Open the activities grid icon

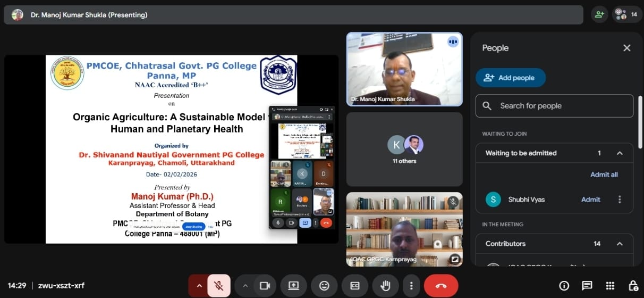(610, 286)
